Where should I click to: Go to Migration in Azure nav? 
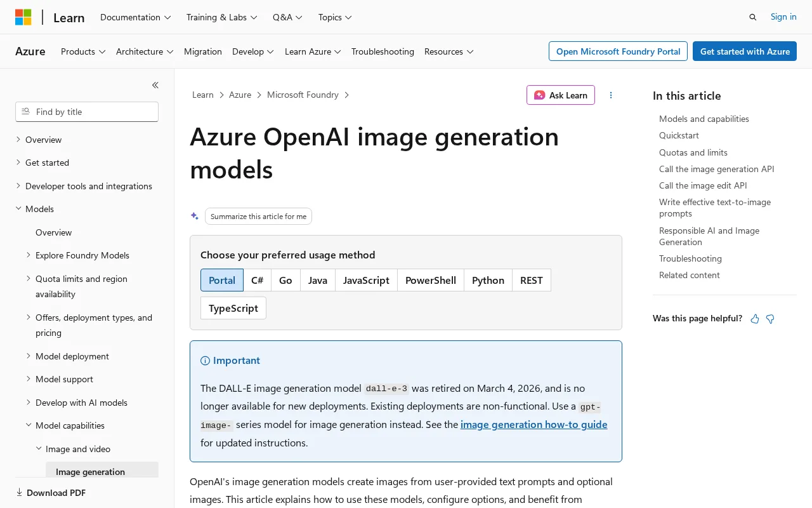[x=203, y=51]
